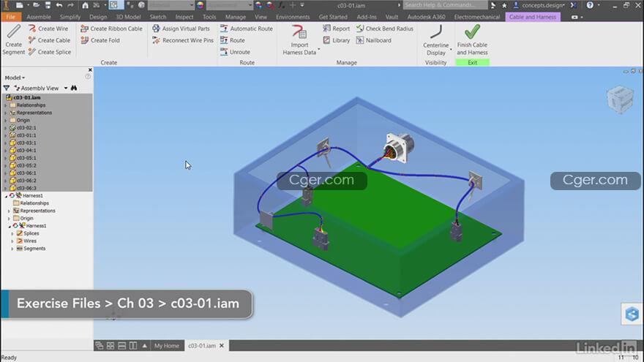The image size is (644, 362).
Task: Open the File menu
Action: point(11,17)
